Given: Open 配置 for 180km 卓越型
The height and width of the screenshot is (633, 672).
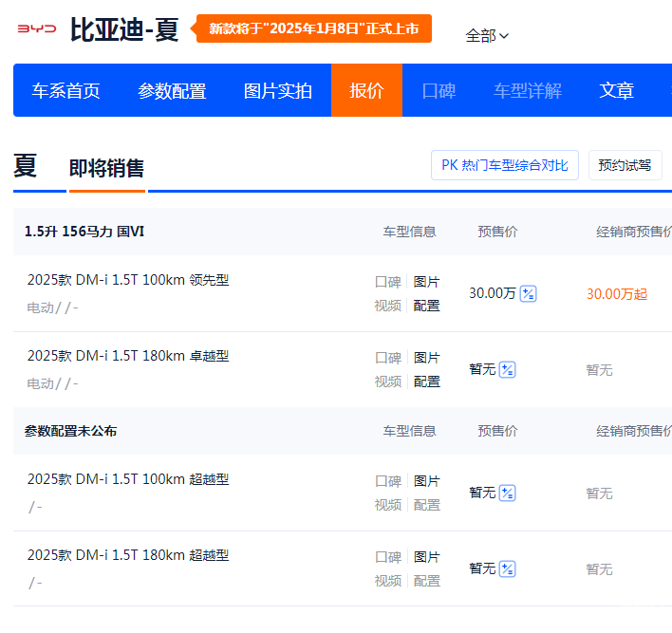Looking at the screenshot, I should (x=426, y=382).
